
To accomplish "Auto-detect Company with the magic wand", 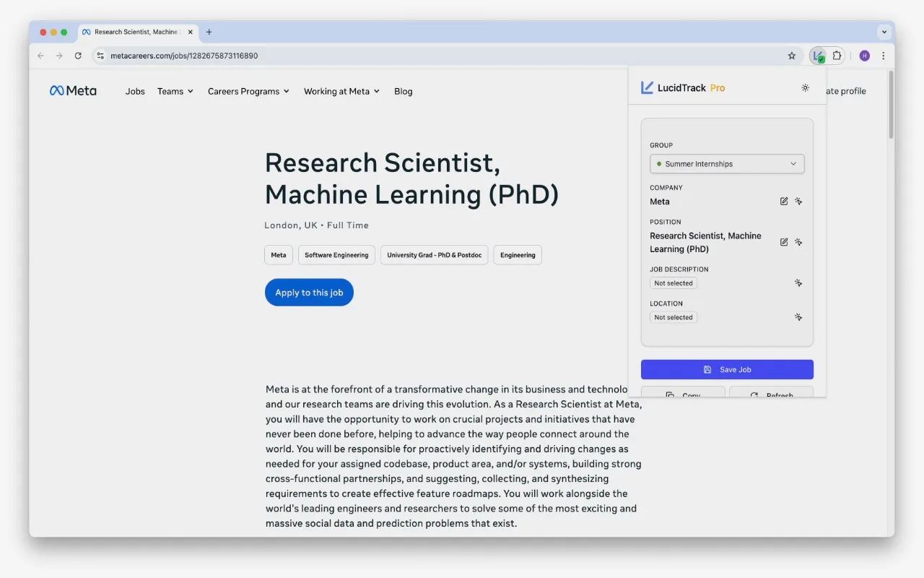I will (x=798, y=202).
